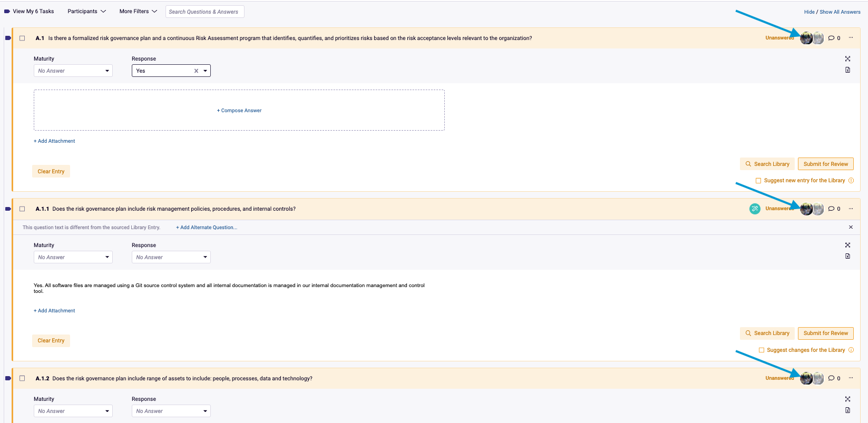
Task: Click the Search Questions & Answers field
Action: point(204,12)
